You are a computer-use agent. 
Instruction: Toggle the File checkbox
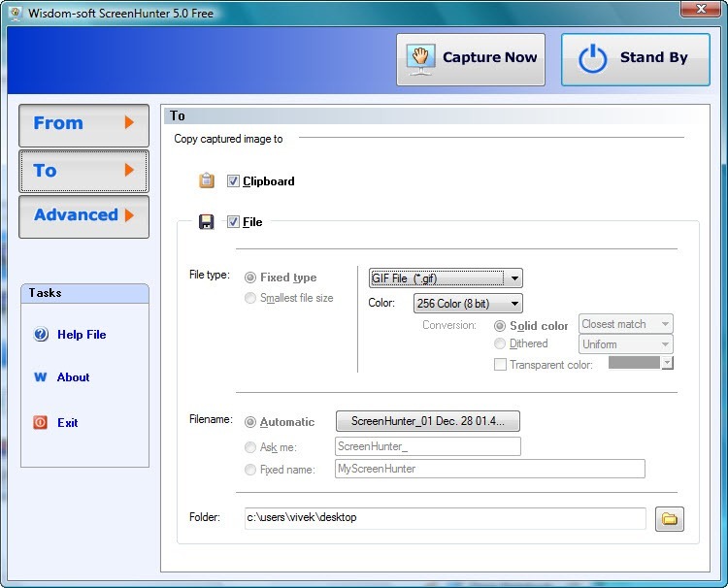click(233, 222)
